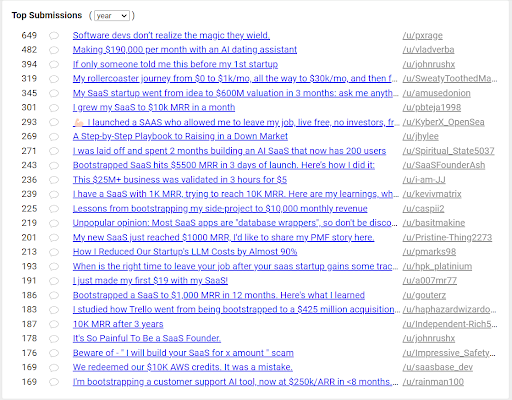Visit user profile /u/pxrage
Viewport: 512px width, 400px height.
(x=423, y=35)
